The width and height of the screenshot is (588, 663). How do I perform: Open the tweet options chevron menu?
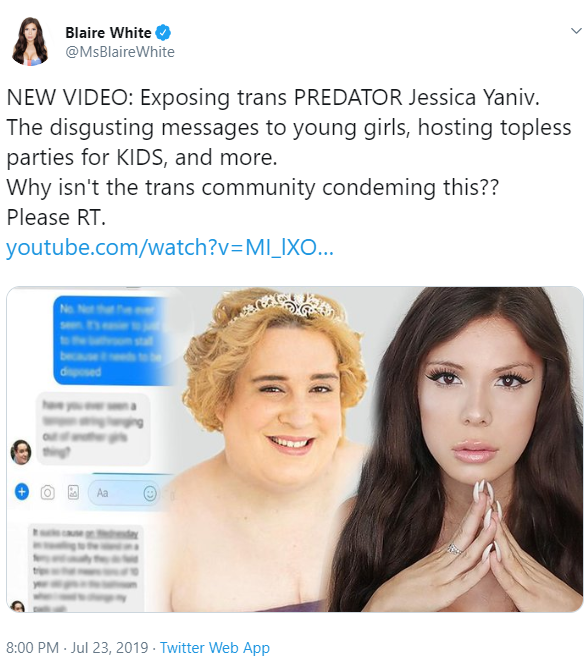pos(576,31)
